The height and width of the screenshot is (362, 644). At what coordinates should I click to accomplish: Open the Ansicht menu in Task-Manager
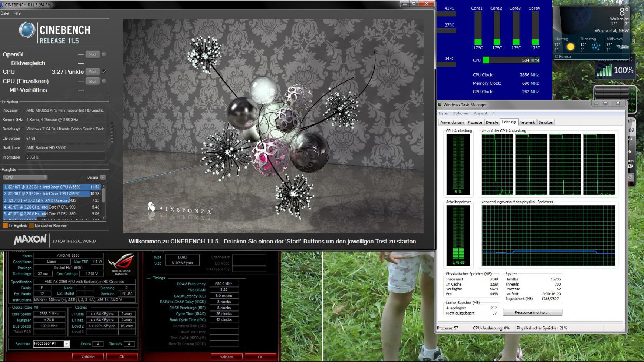[x=480, y=113]
